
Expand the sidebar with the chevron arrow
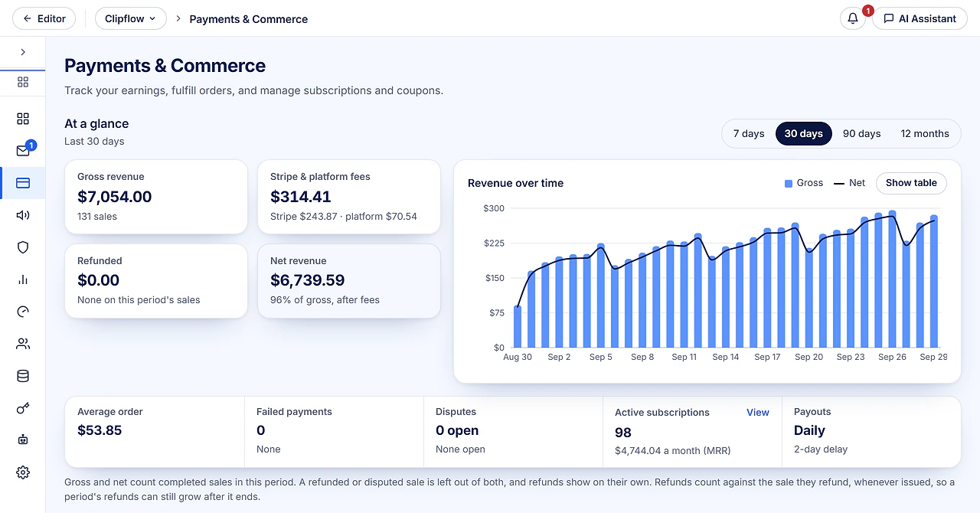(x=23, y=52)
